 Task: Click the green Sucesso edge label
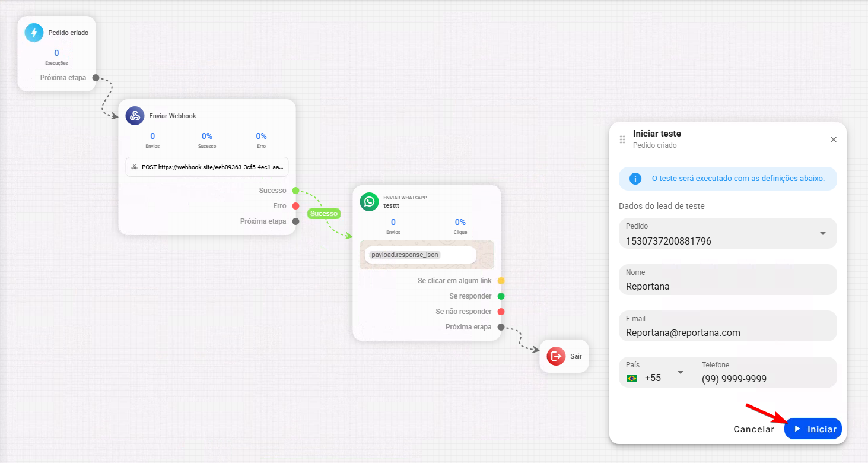point(324,214)
